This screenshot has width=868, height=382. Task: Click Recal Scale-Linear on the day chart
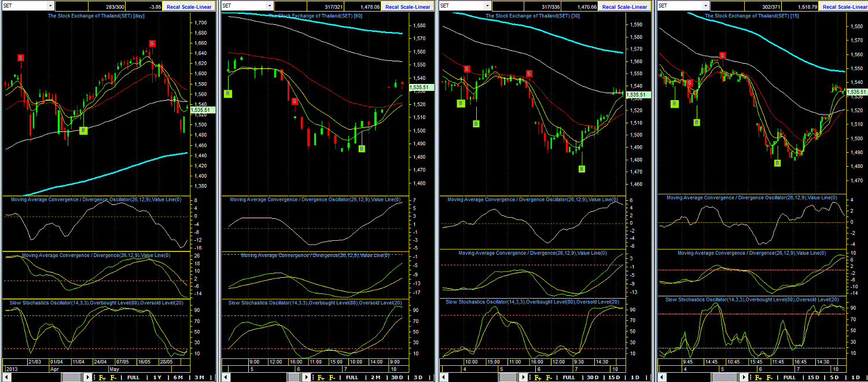(x=189, y=6)
